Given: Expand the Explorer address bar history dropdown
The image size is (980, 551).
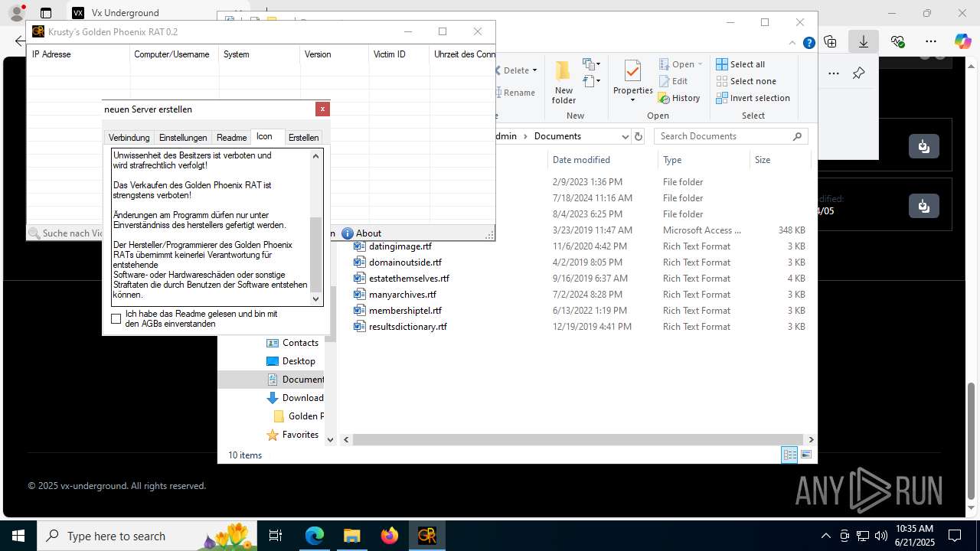Looking at the screenshot, I should 625,136.
